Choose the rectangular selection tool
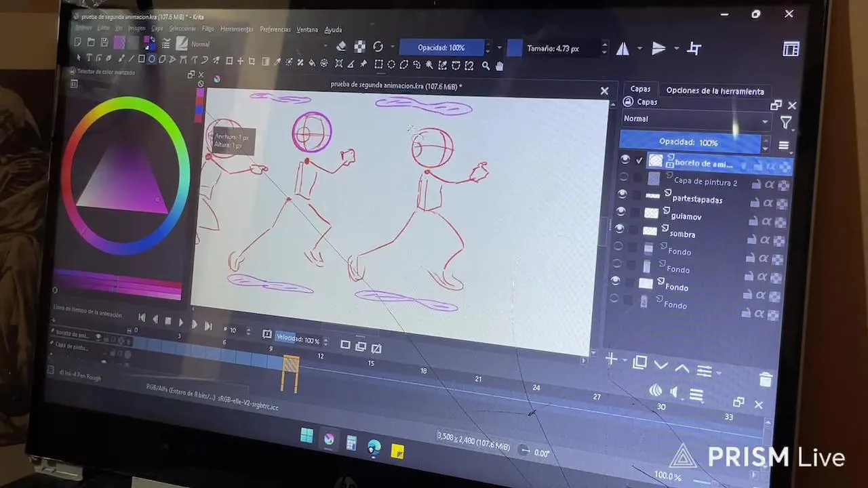Viewport: 868px width, 488px height. click(x=378, y=64)
